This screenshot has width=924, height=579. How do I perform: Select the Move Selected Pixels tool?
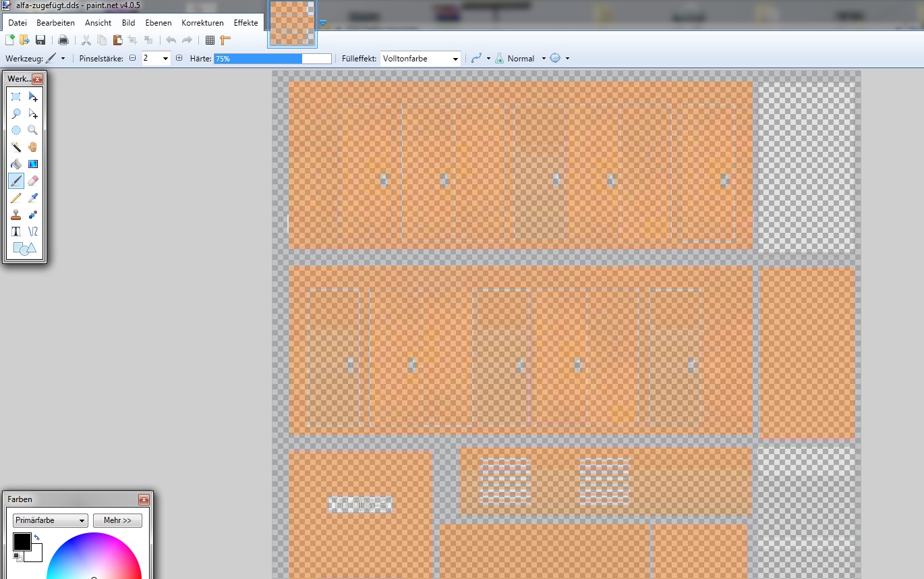(33, 97)
